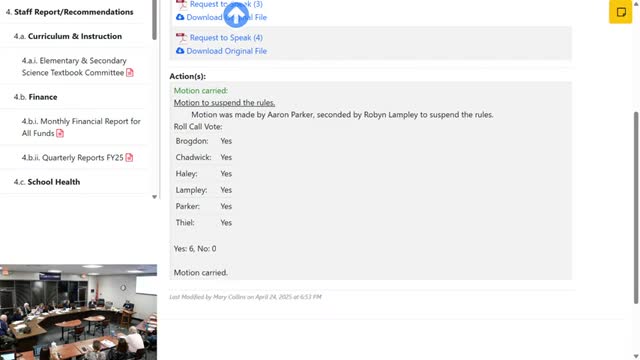The image size is (640, 360).
Task: Click Download Original File under Request to Speak (4)
Action: click(227, 51)
